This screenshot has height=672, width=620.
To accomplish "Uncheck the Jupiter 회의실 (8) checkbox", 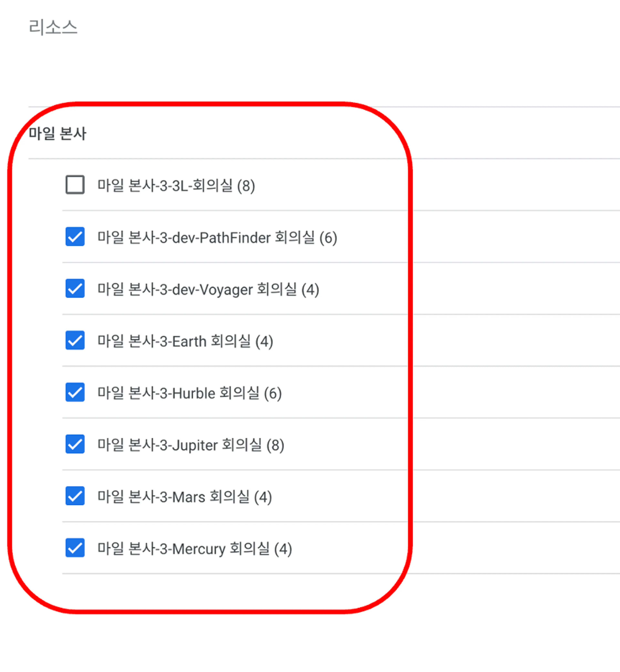I will 75,444.
